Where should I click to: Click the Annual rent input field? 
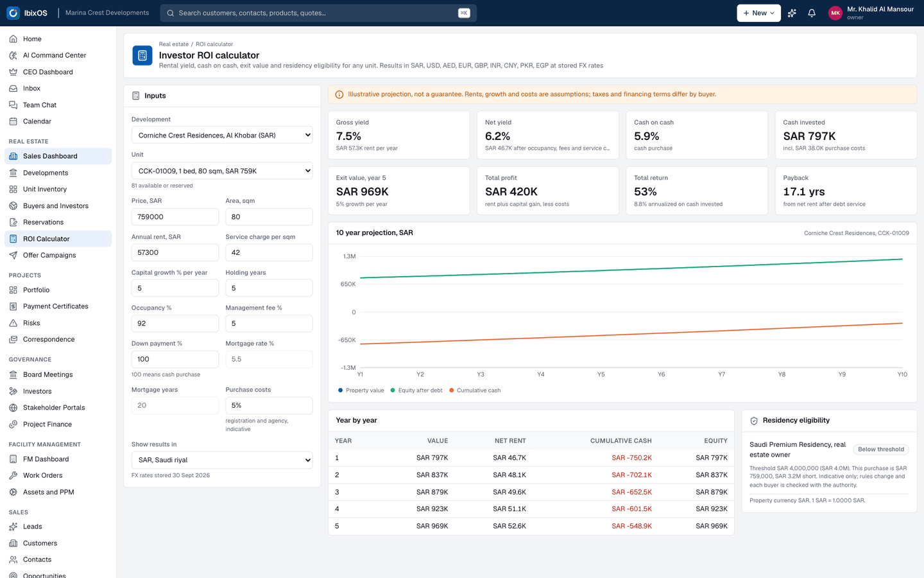tap(175, 252)
